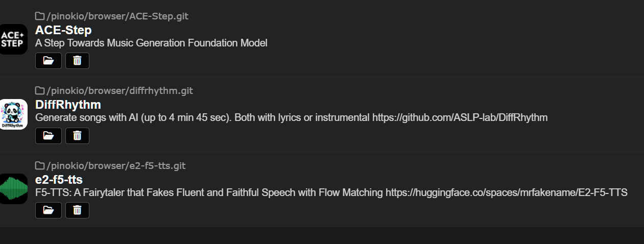Screen dimensions: 644x244
Task: Click the github.com/ASLP-lab/DiffRhythm URL text
Action: pos(460,117)
